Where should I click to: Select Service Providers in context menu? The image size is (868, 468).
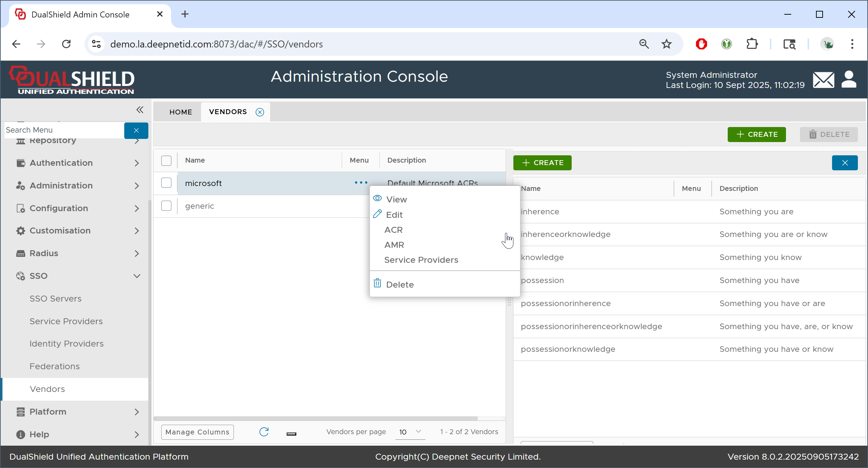pos(421,260)
